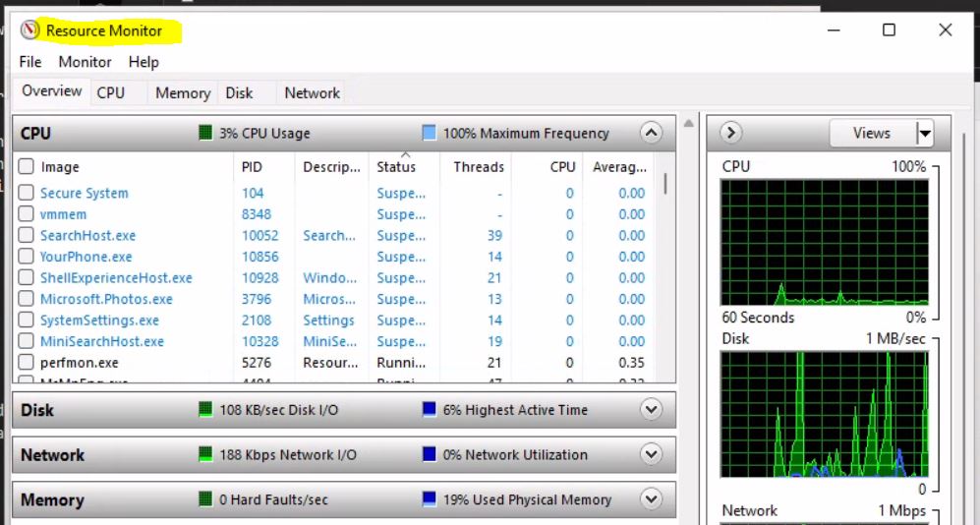Click the blue Highest Active Time indicator
The height and width of the screenshot is (525, 980).
click(429, 409)
